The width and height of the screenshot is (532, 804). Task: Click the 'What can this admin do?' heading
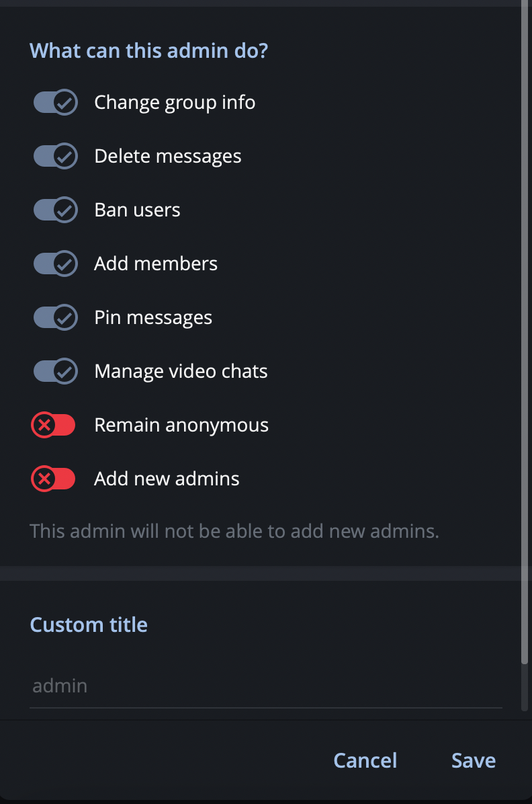pos(148,50)
